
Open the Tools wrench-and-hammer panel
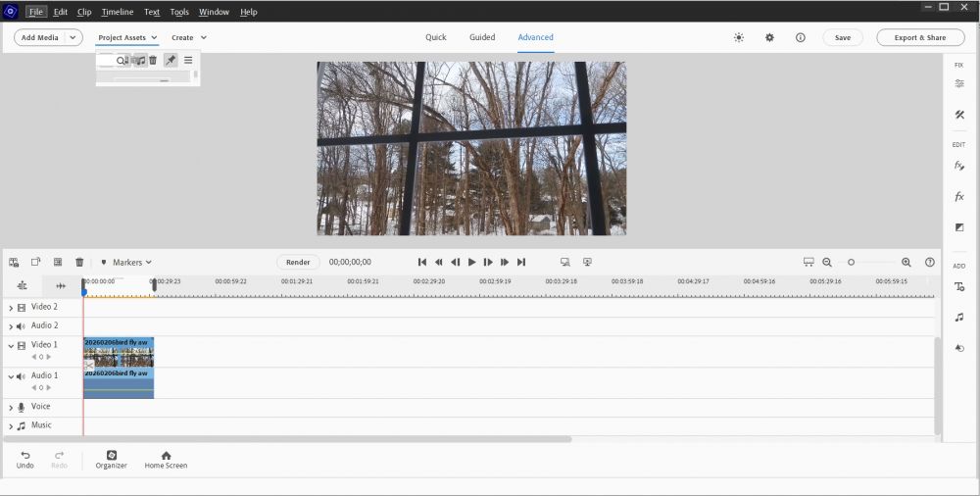(959, 115)
